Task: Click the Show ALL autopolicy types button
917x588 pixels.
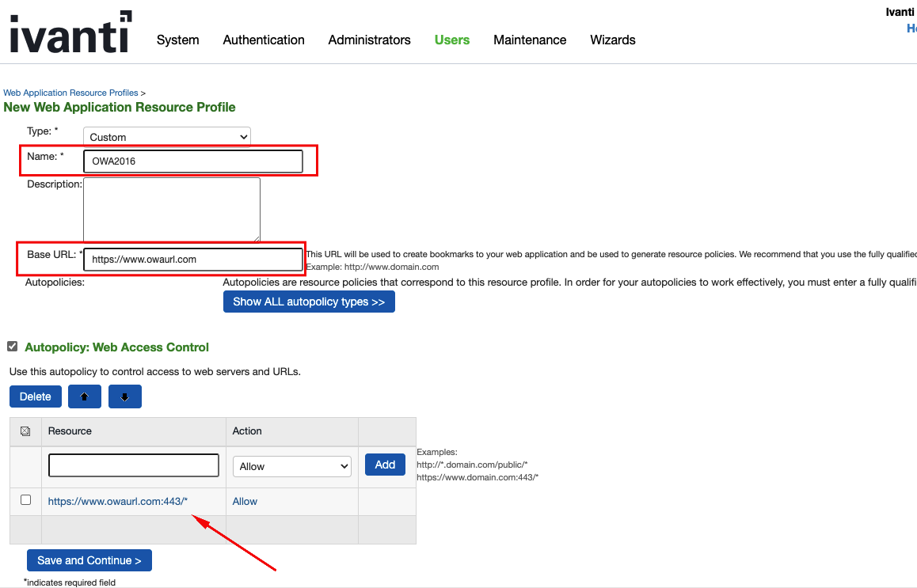Action: coord(309,301)
